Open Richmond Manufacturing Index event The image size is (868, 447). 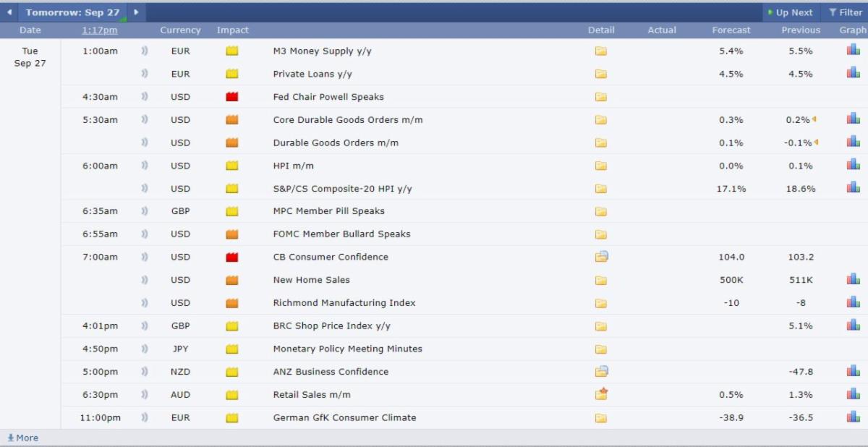pos(344,303)
